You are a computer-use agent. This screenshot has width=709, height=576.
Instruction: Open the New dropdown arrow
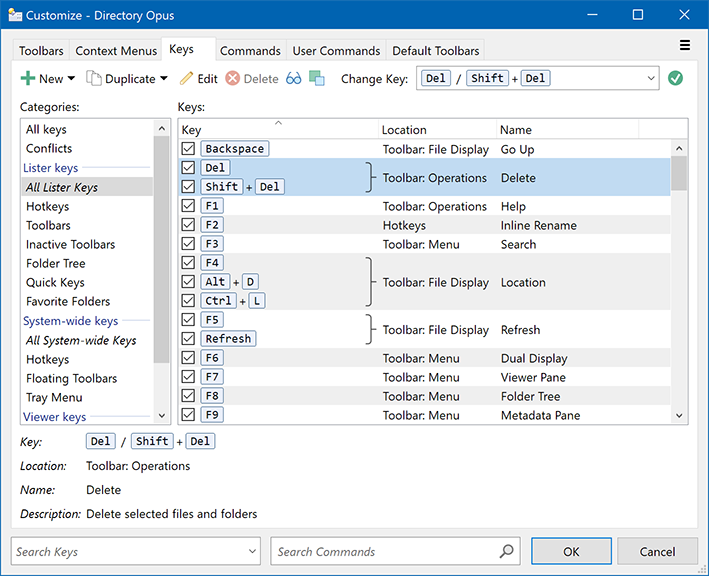(71, 79)
